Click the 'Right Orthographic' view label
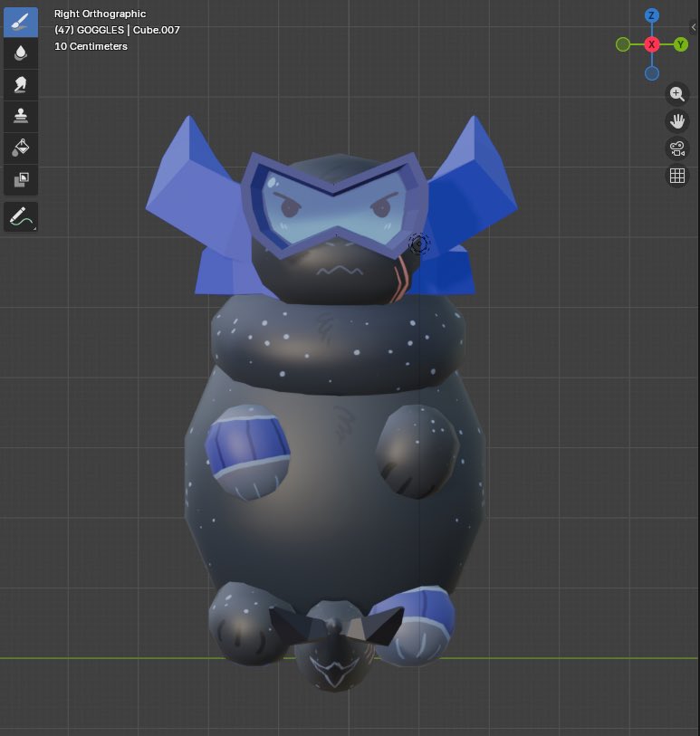The width and height of the screenshot is (700, 736). [x=100, y=14]
